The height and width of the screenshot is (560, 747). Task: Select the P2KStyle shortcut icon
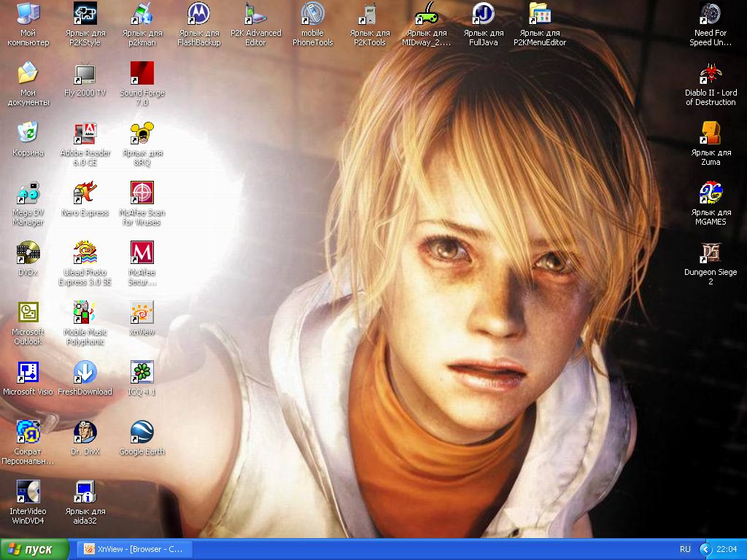(85, 13)
